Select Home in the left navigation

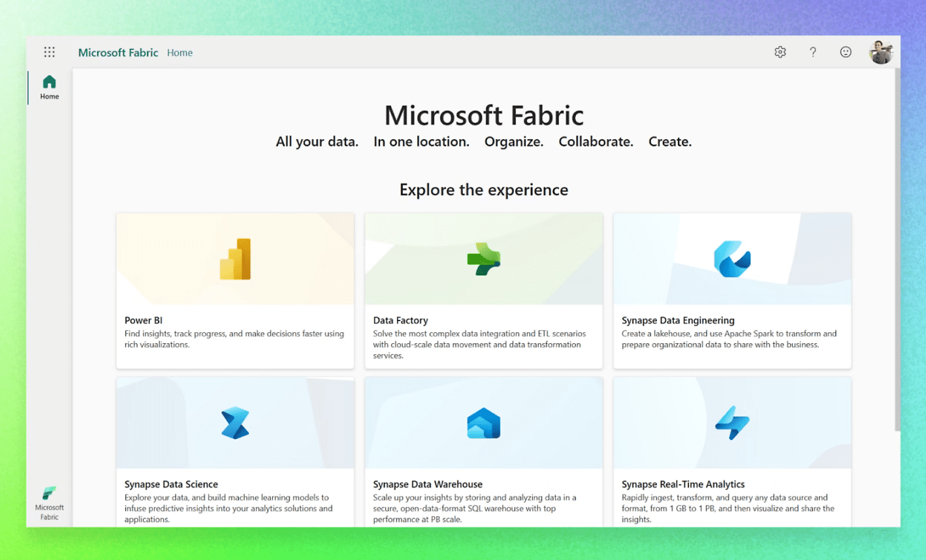[x=49, y=87]
